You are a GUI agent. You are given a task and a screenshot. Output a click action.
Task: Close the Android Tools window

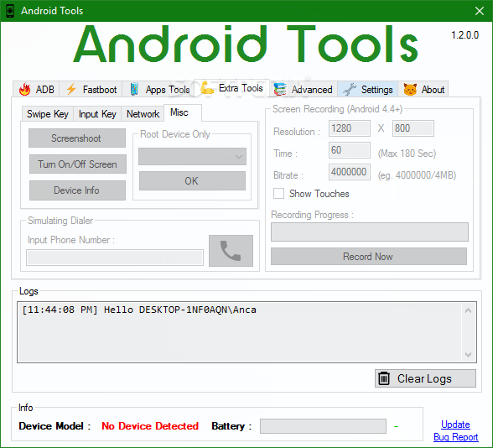tap(480, 11)
